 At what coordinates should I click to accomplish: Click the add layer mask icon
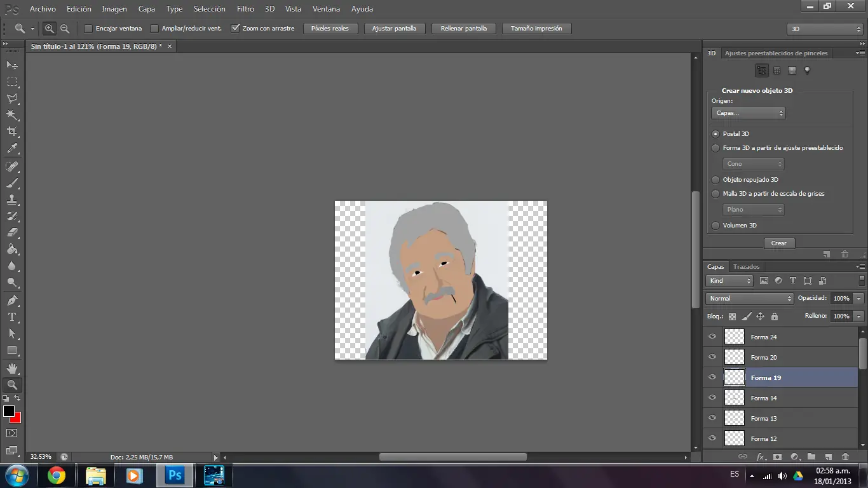tap(777, 457)
